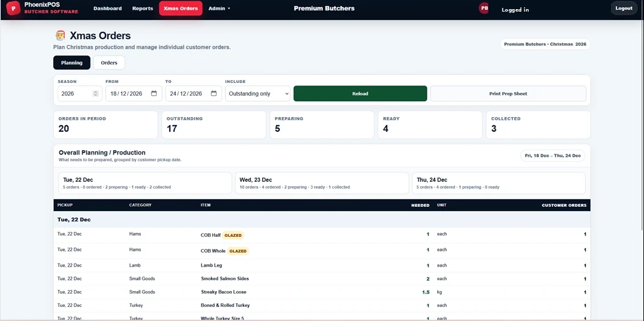Go to Reports in the nav
The width and height of the screenshot is (644, 321).
coord(142,8)
